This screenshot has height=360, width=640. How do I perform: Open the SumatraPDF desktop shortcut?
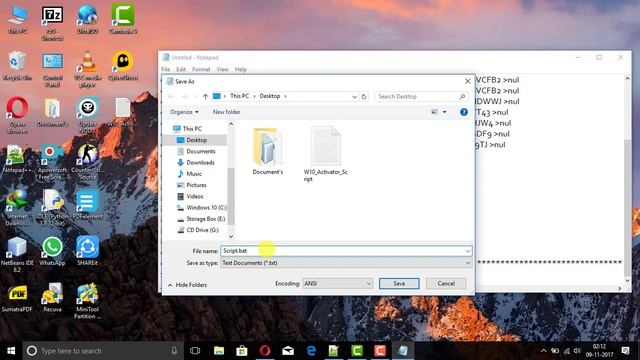point(17,298)
